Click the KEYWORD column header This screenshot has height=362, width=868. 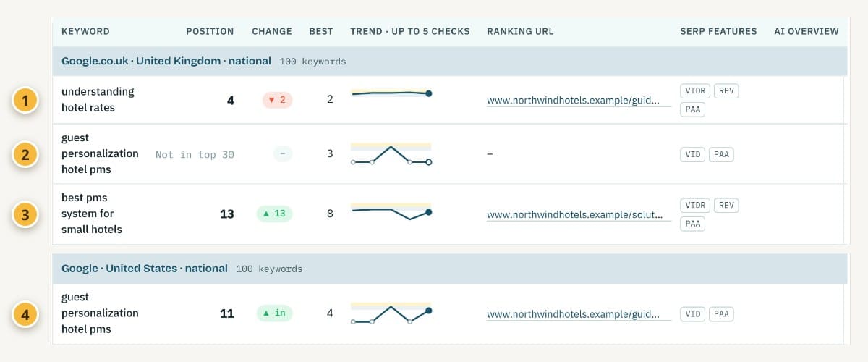click(85, 31)
